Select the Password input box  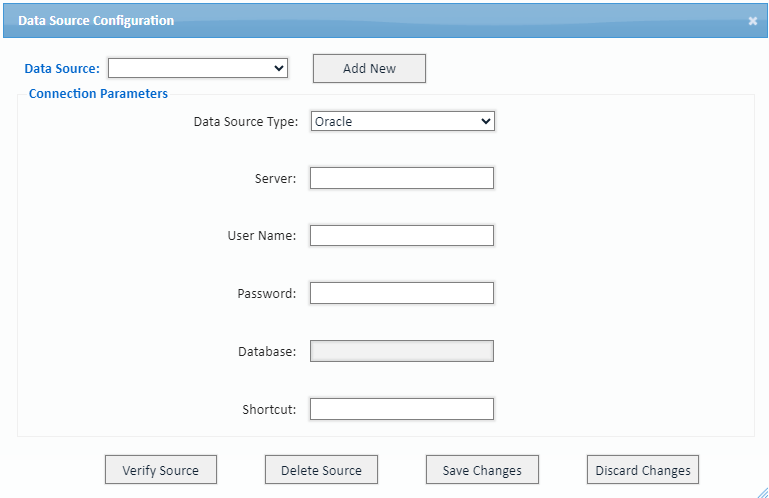[x=402, y=293]
